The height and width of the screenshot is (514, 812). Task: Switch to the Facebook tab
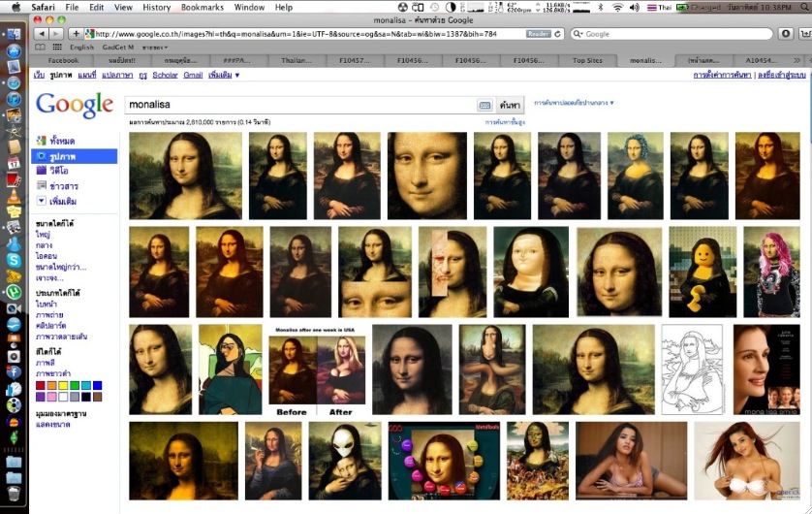coord(63,61)
